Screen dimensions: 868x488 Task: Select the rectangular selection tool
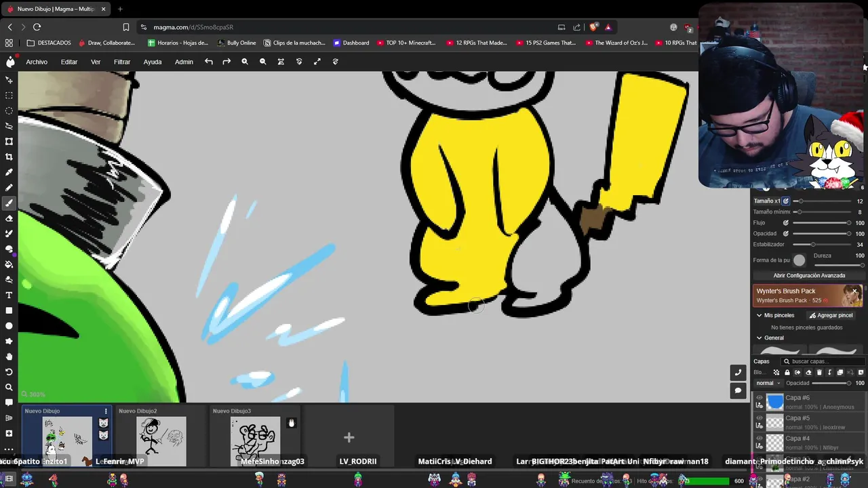pos(9,96)
